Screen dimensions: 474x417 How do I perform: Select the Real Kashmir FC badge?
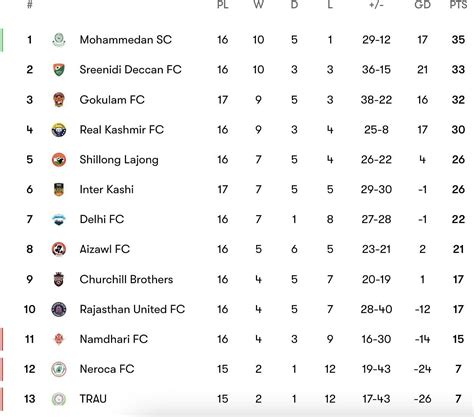59,130
